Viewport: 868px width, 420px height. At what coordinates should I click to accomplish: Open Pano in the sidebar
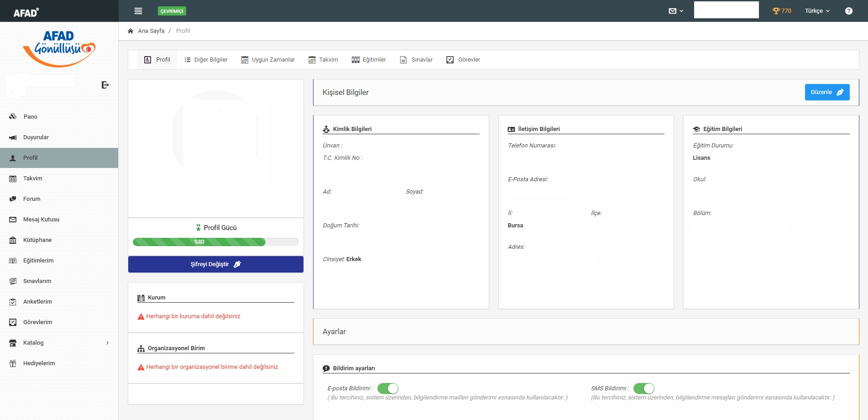(59, 117)
